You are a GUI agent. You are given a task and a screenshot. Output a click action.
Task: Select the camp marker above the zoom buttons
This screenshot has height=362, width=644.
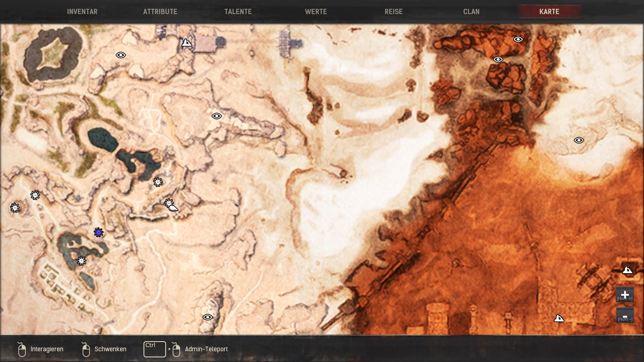click(627, 270)
